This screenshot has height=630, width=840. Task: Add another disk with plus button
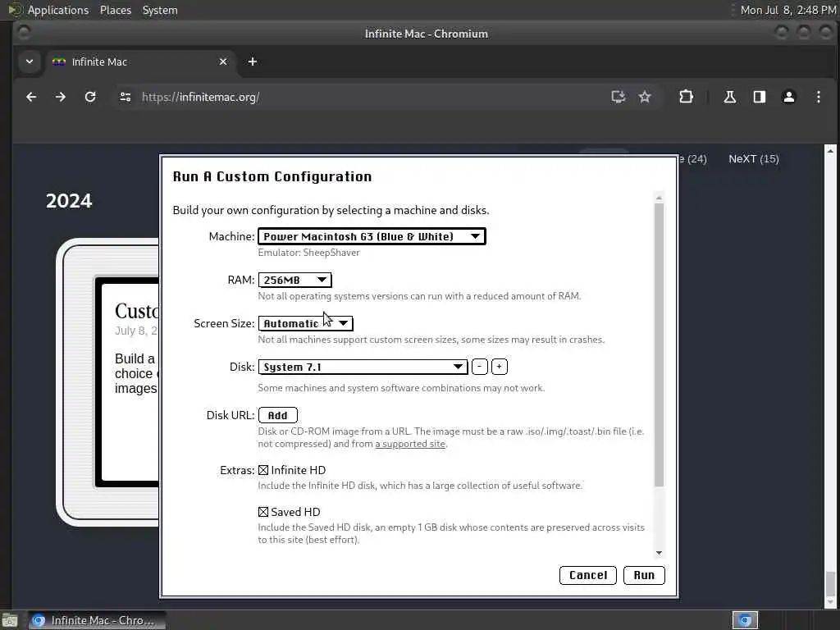click(x=499, y=367)
